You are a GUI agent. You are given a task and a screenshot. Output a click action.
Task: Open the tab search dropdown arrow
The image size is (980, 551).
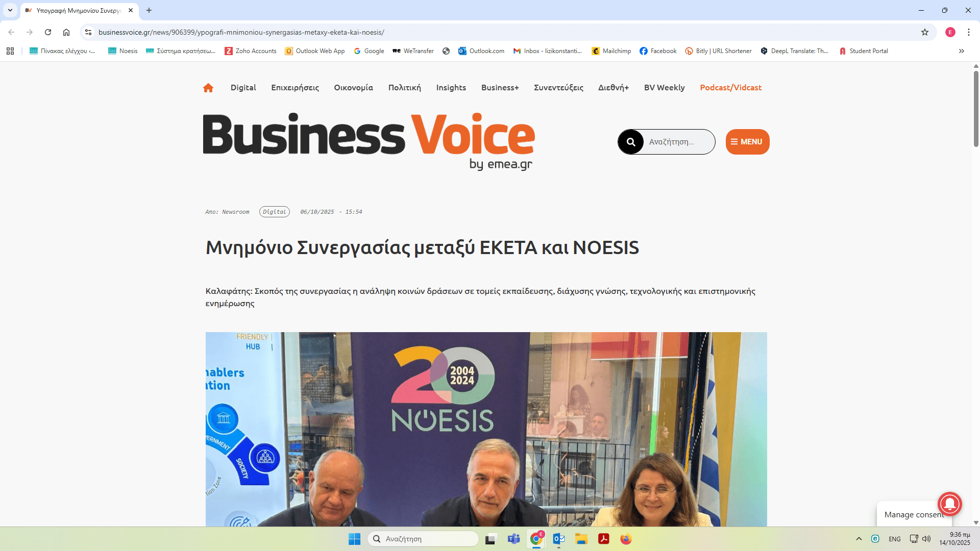pyautogui.click(x=10, y=10)
